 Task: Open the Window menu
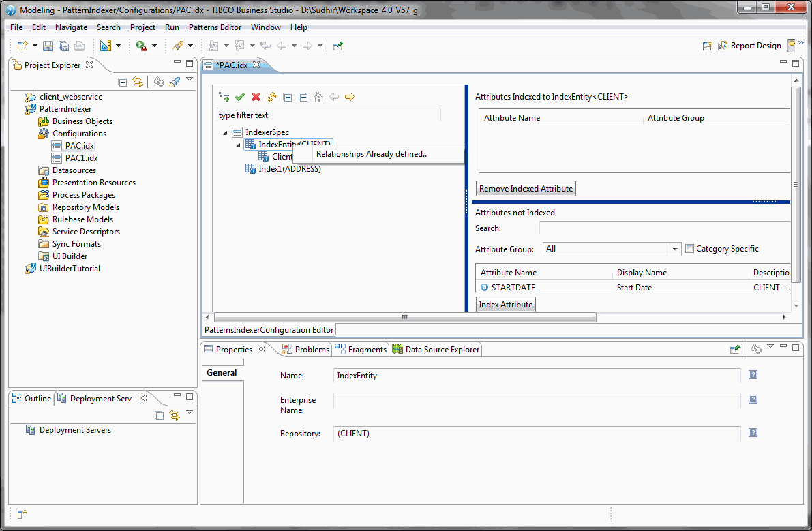tap(266, 27)
